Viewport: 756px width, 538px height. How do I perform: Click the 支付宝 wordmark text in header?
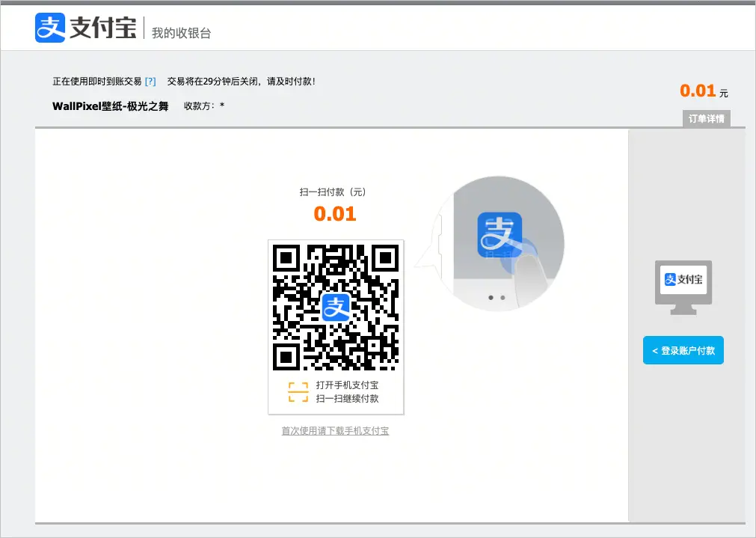click(103, 28)
